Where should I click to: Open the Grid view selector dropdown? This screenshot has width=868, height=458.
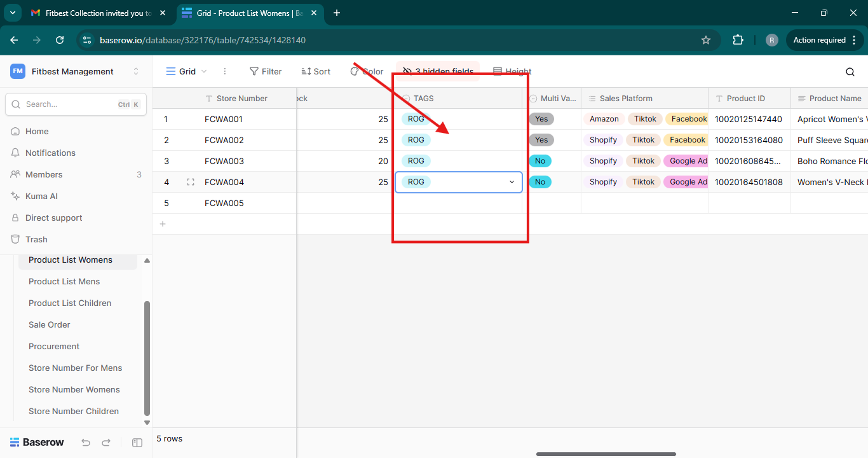(187, 71)
